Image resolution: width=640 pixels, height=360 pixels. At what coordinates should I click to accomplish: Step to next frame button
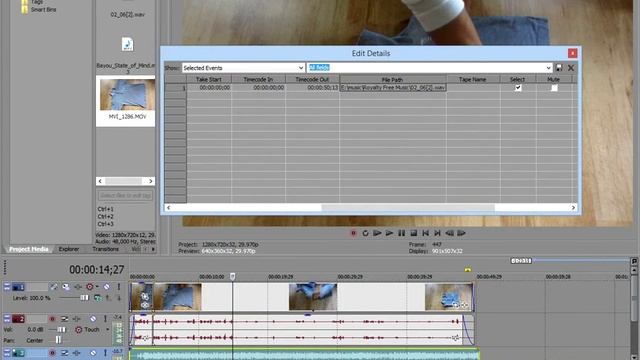click(x=462, y=233)
